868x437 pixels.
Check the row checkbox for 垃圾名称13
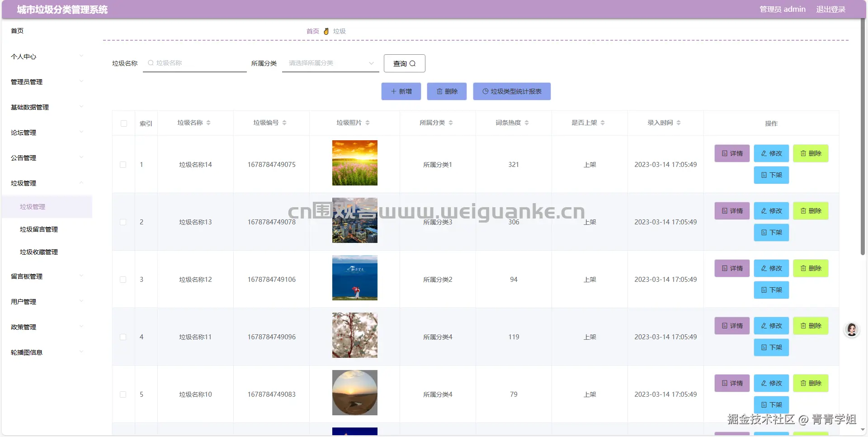[x=123, y=222]
